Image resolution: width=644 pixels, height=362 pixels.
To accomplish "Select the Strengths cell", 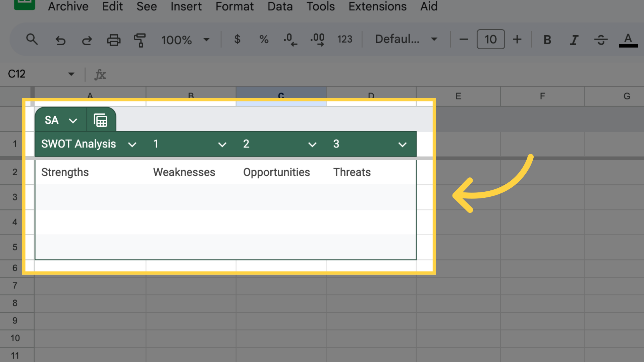I will pyautogui.click(x=91, y=172).
